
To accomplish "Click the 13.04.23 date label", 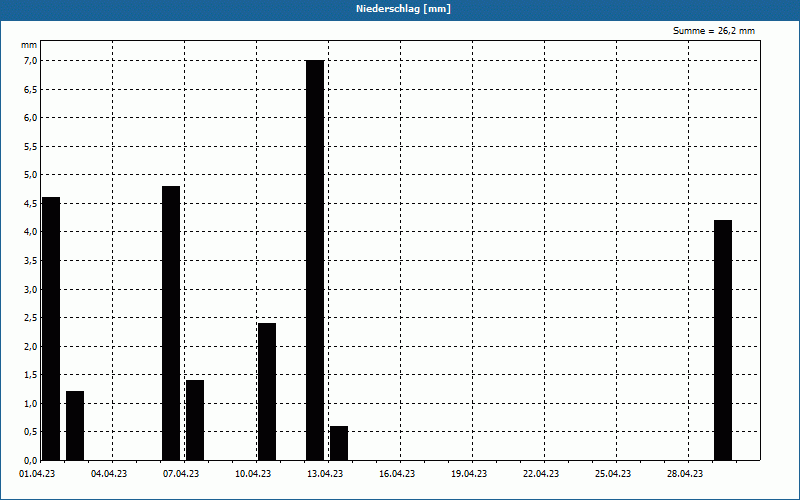I will 325,473.
